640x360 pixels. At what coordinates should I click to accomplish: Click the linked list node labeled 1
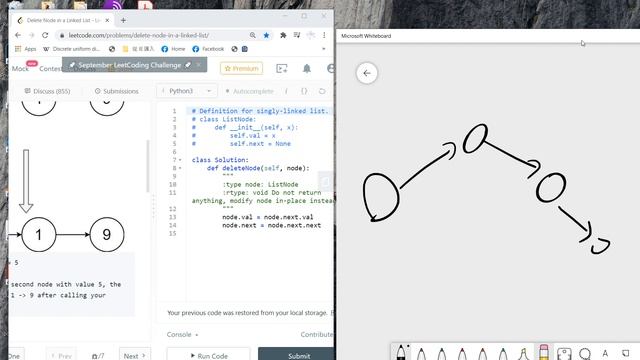pos(39,234)
